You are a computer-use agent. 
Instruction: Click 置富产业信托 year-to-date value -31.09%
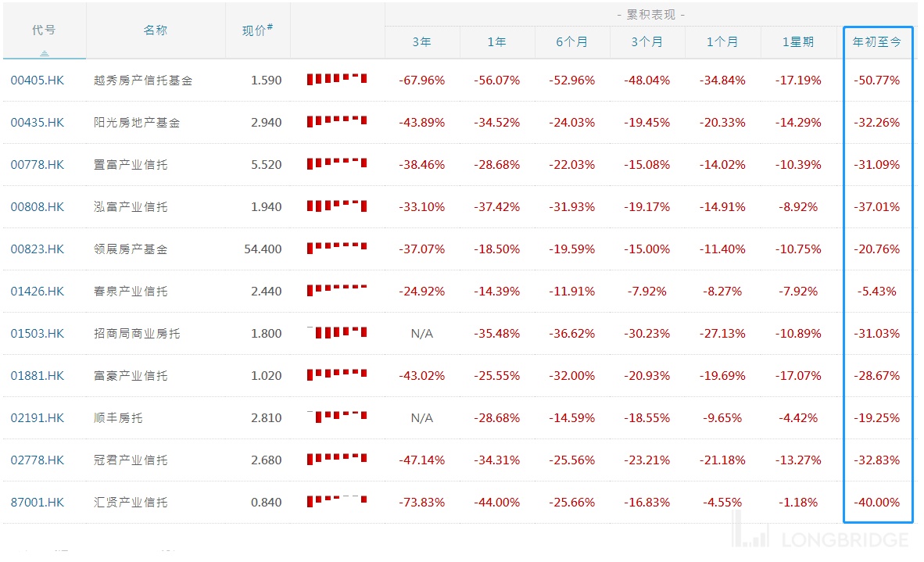(876, 165)
